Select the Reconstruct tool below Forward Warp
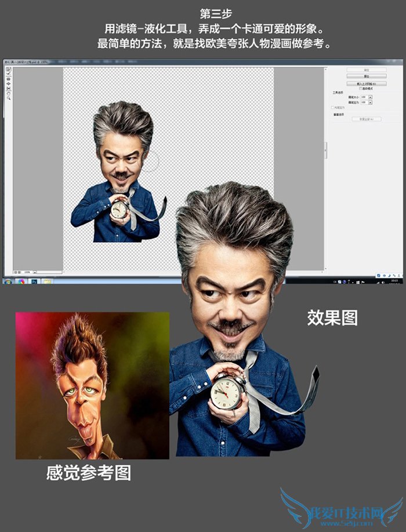 point(9,73)
